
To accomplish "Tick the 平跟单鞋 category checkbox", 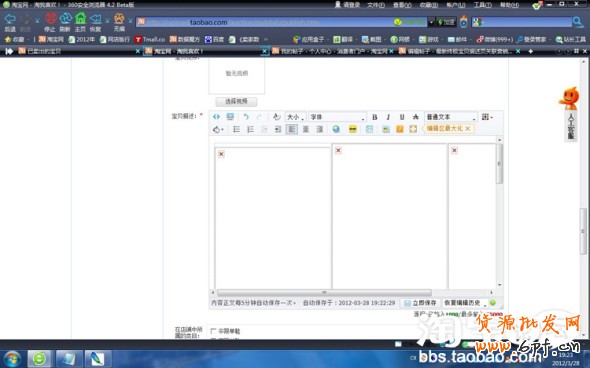I will (213, 331).
